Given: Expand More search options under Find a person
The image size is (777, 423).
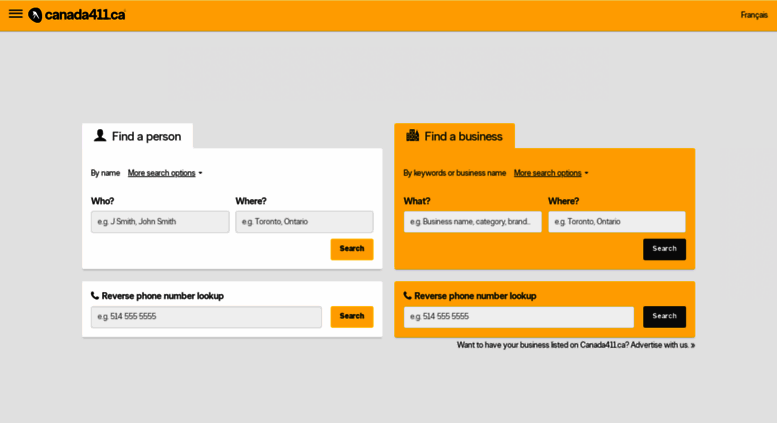Looking at the screenshot, I should [165, 173].
